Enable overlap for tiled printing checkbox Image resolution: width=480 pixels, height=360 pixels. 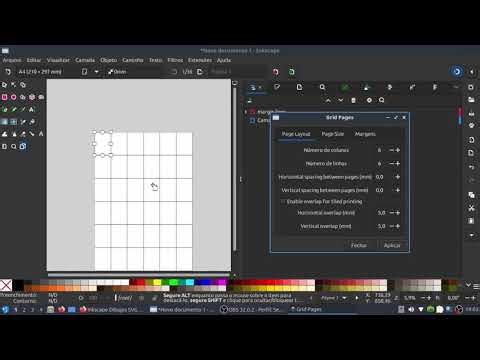pos(283,201)
